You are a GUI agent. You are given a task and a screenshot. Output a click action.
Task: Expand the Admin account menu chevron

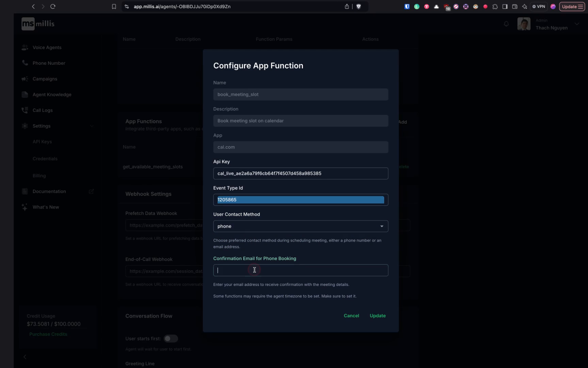(x=577, y=24)
